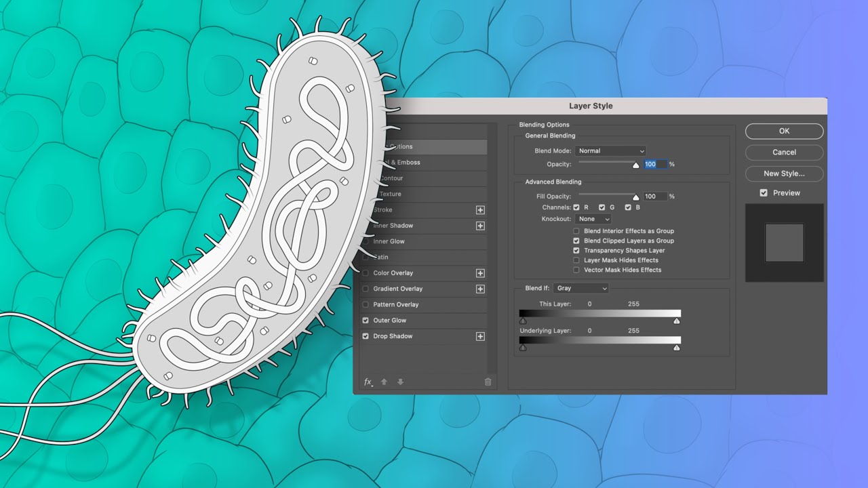Viewport: 868px width, 488px height.
Task: Enable Blend Interior Effects as Group
Action: point(576,231)
